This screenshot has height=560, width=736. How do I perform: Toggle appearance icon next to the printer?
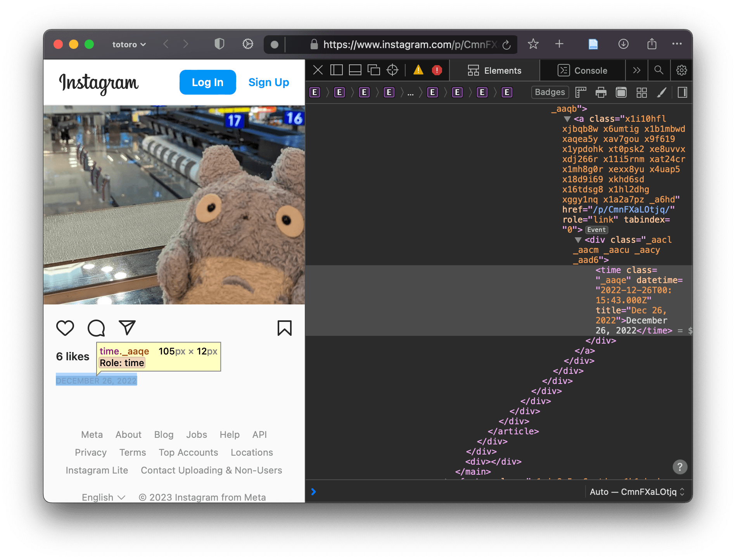(x=621, y=92)
